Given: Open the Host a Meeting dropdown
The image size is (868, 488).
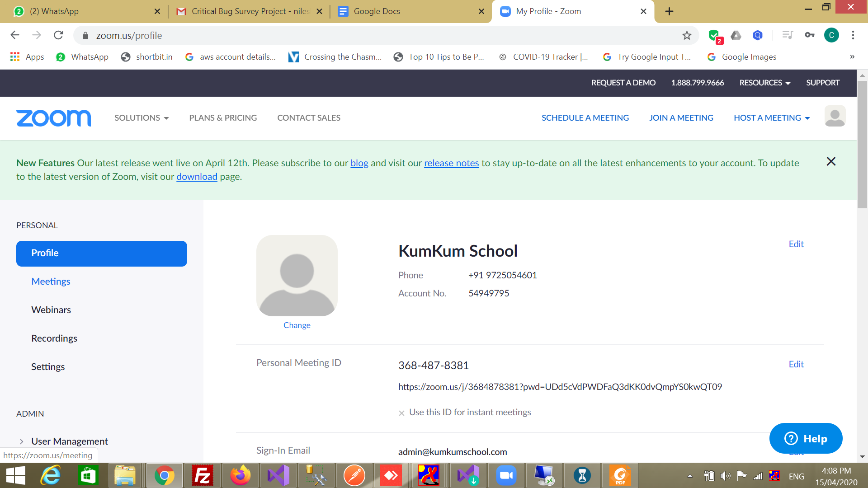Looking at the screenshot, I should (772, 118).
